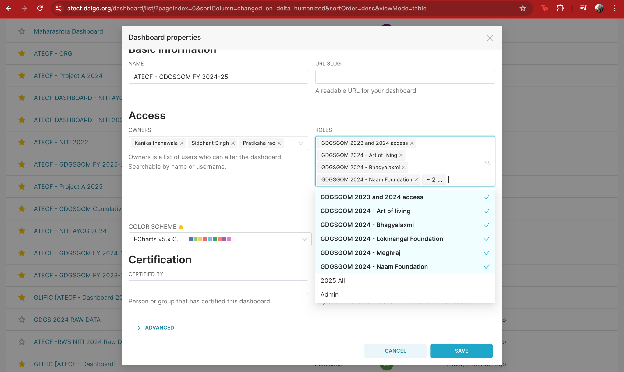Click the Roles field clear-all icon
The height and width of the screenshot is (372, 624).
coord(487,162)
